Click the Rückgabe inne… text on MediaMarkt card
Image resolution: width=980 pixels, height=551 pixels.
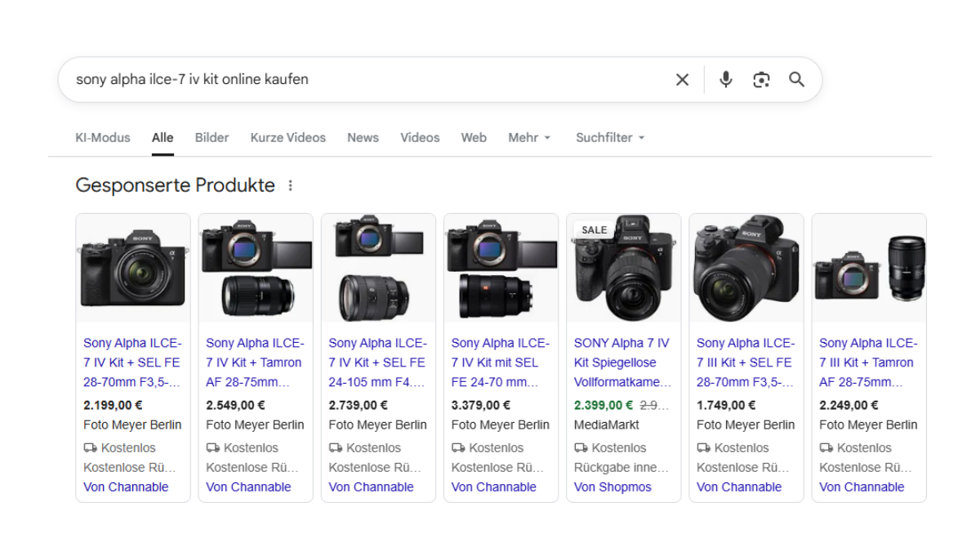tap(621, 467)
